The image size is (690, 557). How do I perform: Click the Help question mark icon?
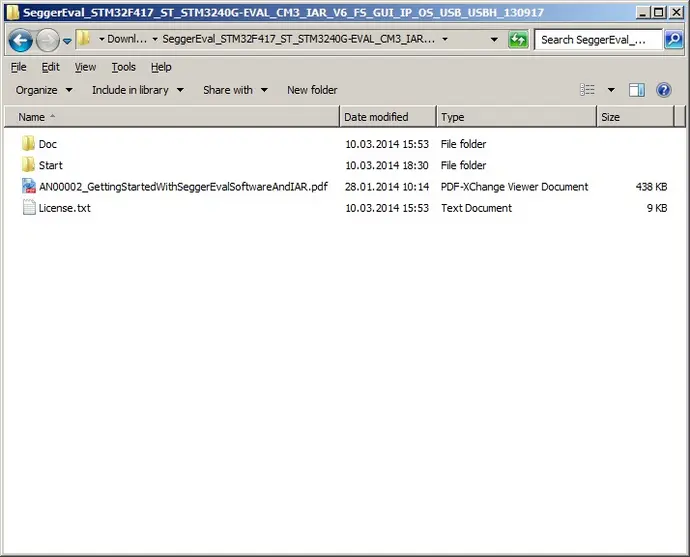[x=663, y=90]
